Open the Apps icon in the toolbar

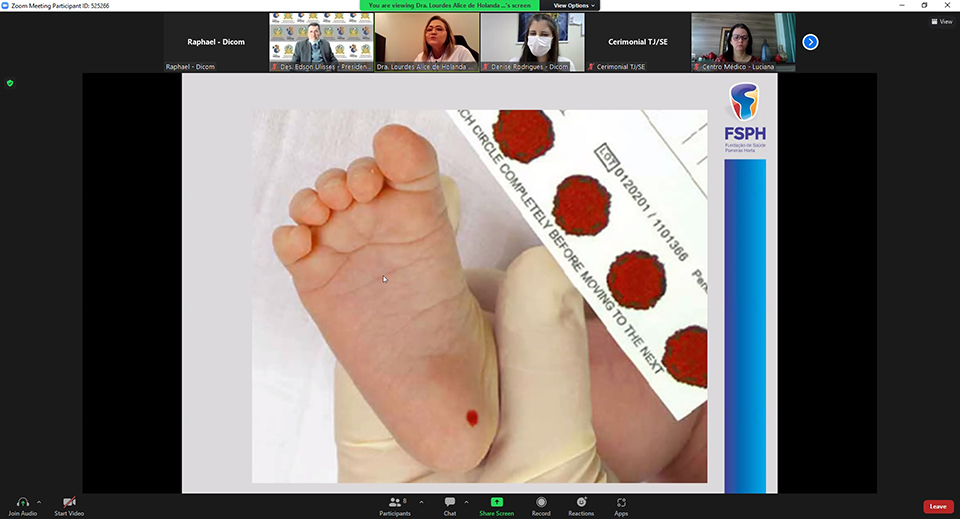click(621, 502)
